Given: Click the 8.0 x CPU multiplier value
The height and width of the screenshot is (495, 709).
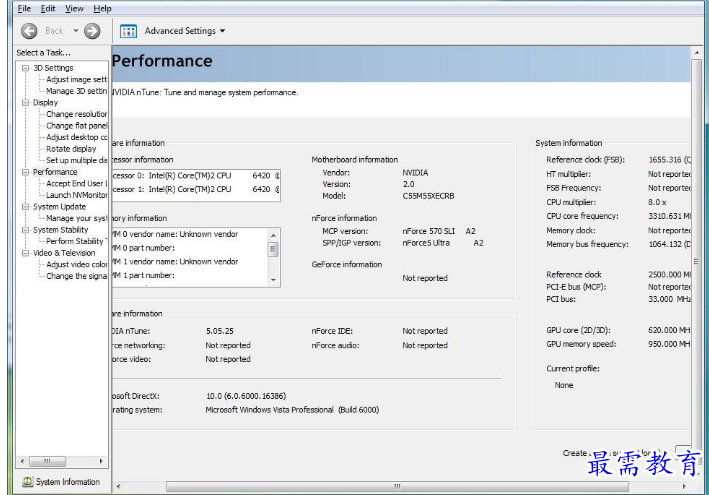Looking at the screenshot, I should point(657,203).
